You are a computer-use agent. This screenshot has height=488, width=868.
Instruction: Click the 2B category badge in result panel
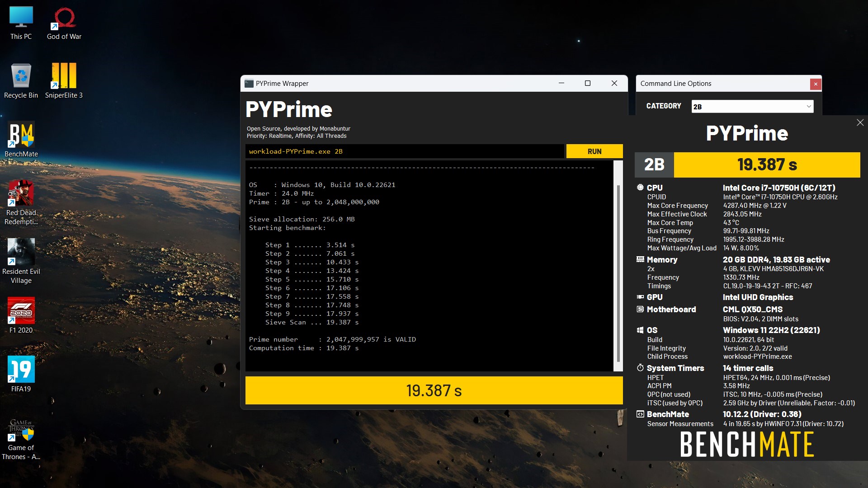click(x=654, y=165)
